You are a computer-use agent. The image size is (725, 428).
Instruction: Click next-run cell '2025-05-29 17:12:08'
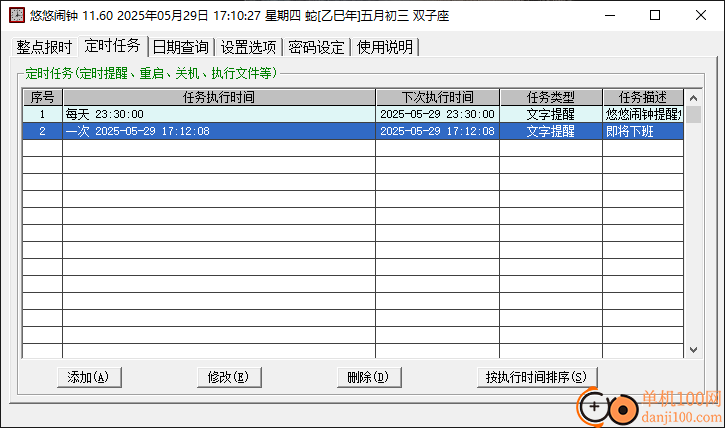[x=437, y=131]
